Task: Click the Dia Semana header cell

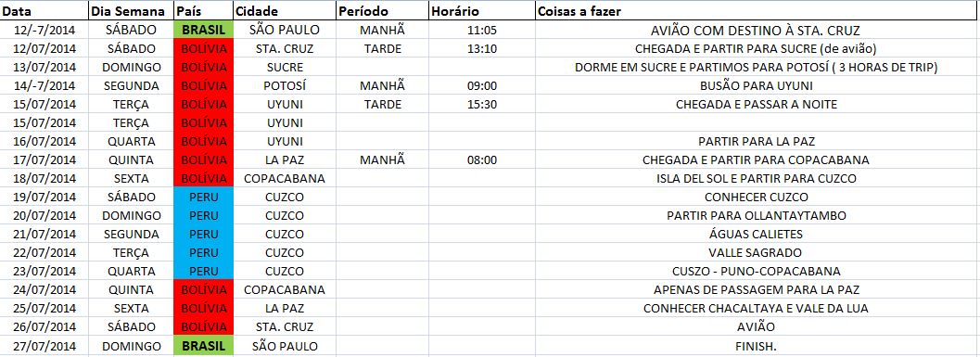Action: coord(132,11)
